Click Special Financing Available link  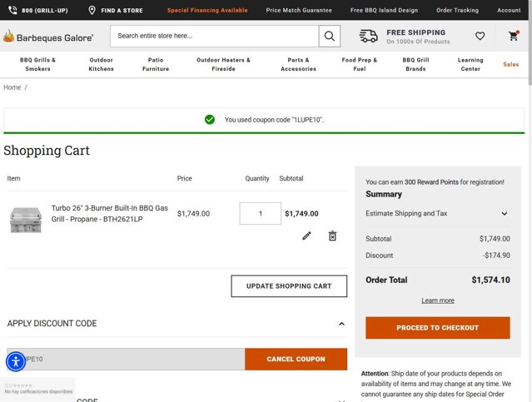tap(207, 10)
